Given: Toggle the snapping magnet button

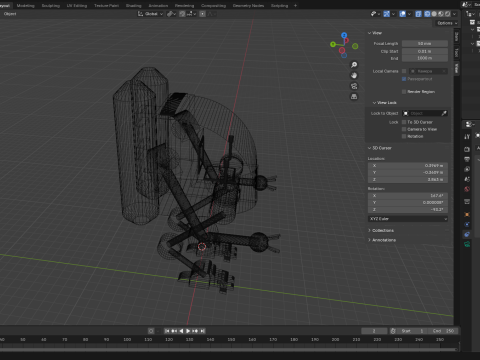Looking at the screenshot, I should [182, 14].
